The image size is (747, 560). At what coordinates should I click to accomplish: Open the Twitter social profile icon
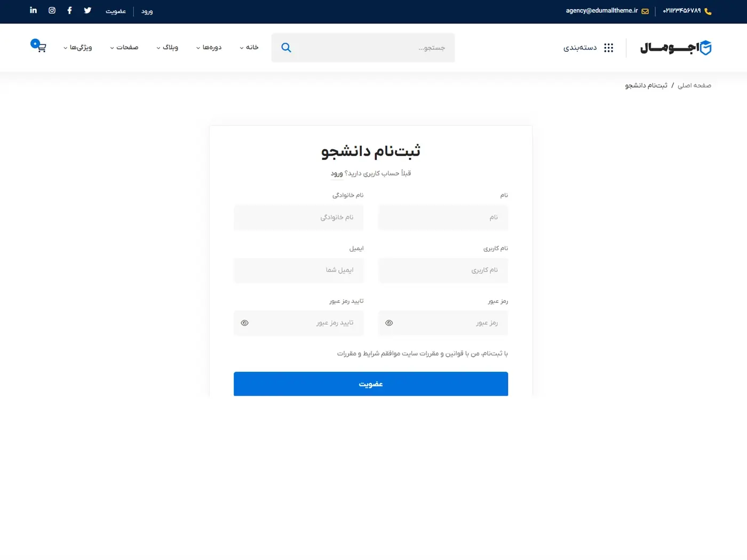point(87,10)
